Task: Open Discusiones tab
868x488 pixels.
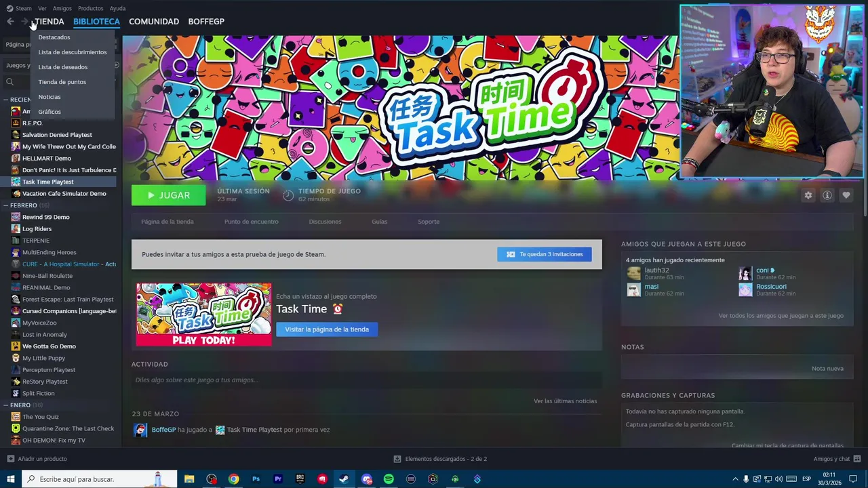Action: 325,222
